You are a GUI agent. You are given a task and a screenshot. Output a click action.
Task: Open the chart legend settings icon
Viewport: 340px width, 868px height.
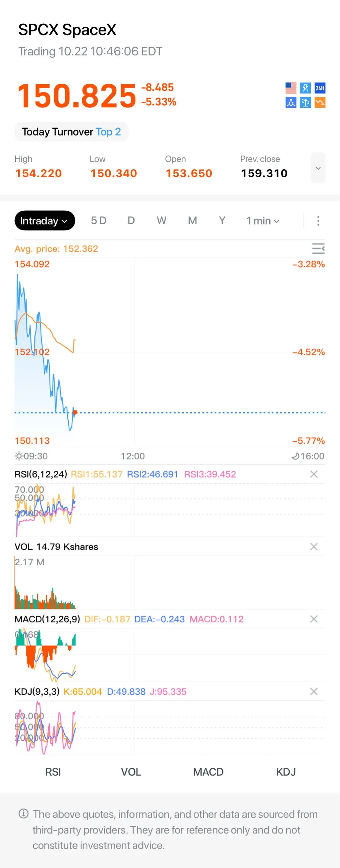click(x=318, y=249)
